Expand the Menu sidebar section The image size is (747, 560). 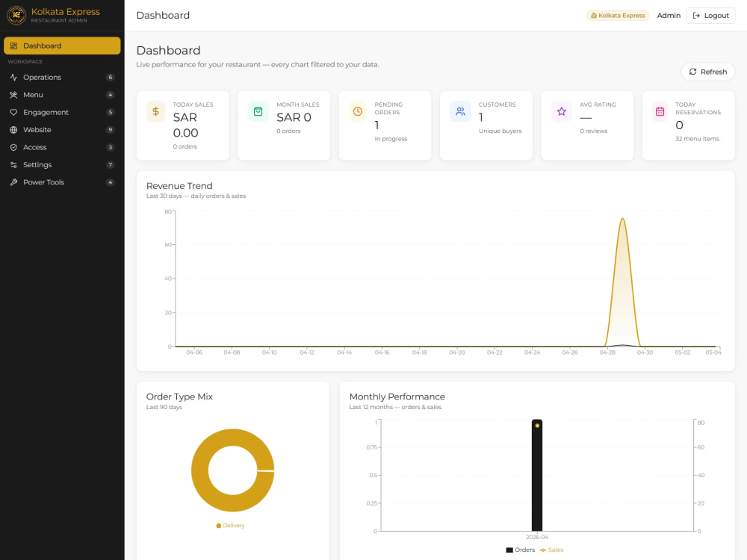62,95
